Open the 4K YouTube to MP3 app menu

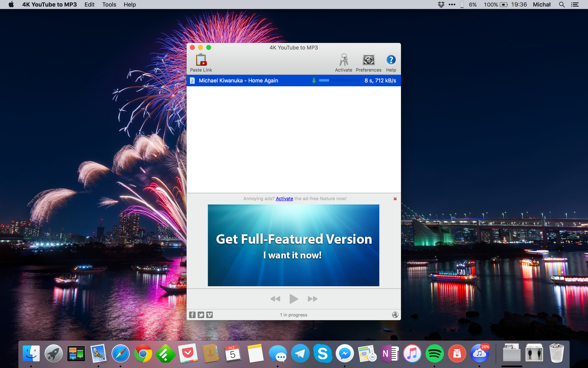point(50,4)
